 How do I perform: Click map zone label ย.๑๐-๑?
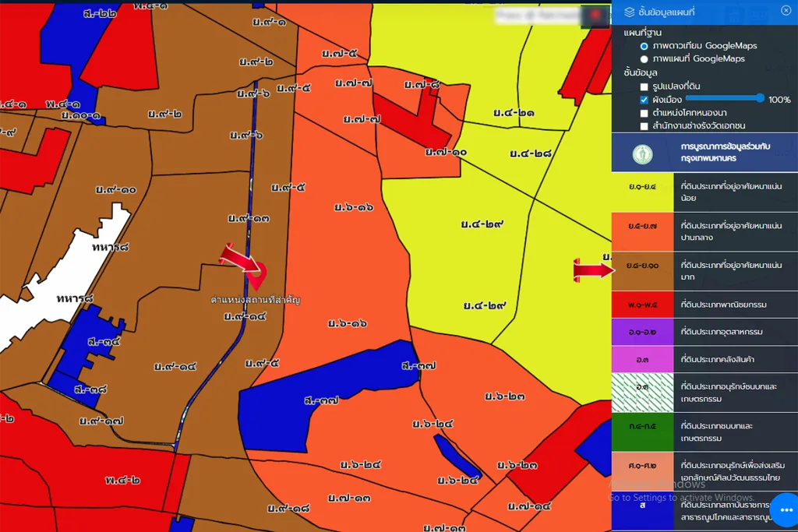pos(80,115)
